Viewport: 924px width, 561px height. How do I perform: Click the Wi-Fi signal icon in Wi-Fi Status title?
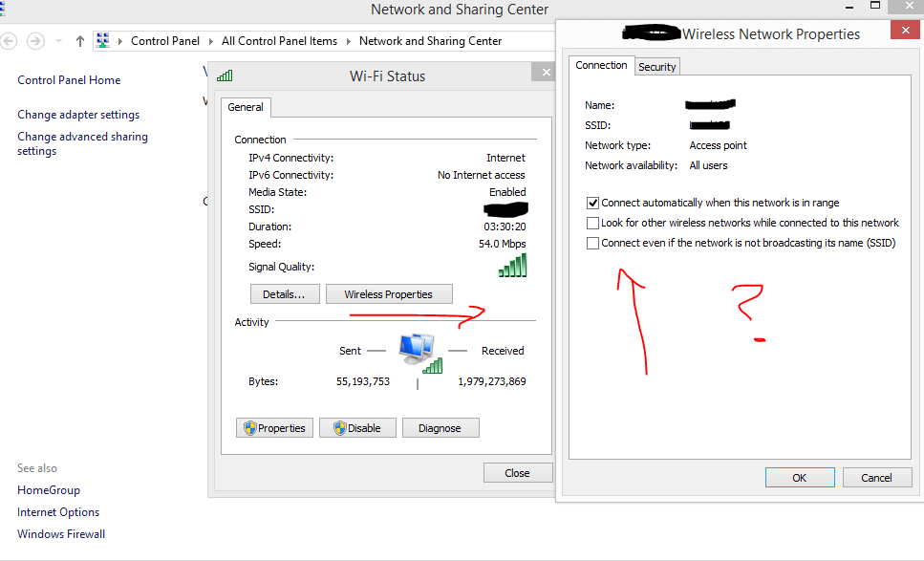[x=225, y=76]
